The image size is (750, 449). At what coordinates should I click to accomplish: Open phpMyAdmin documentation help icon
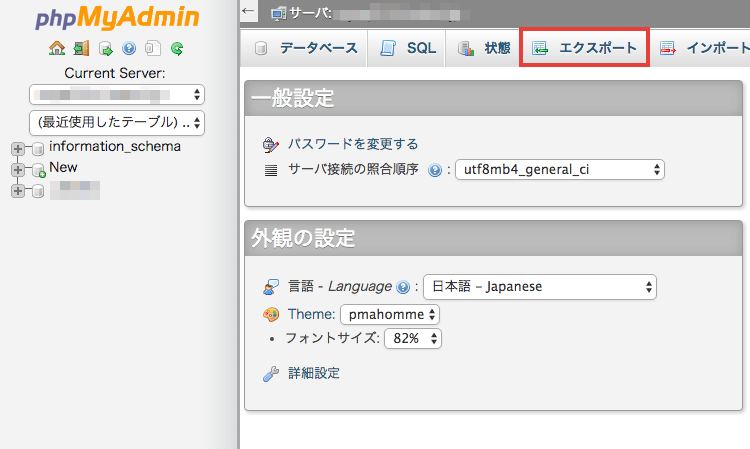click(129, 48)
